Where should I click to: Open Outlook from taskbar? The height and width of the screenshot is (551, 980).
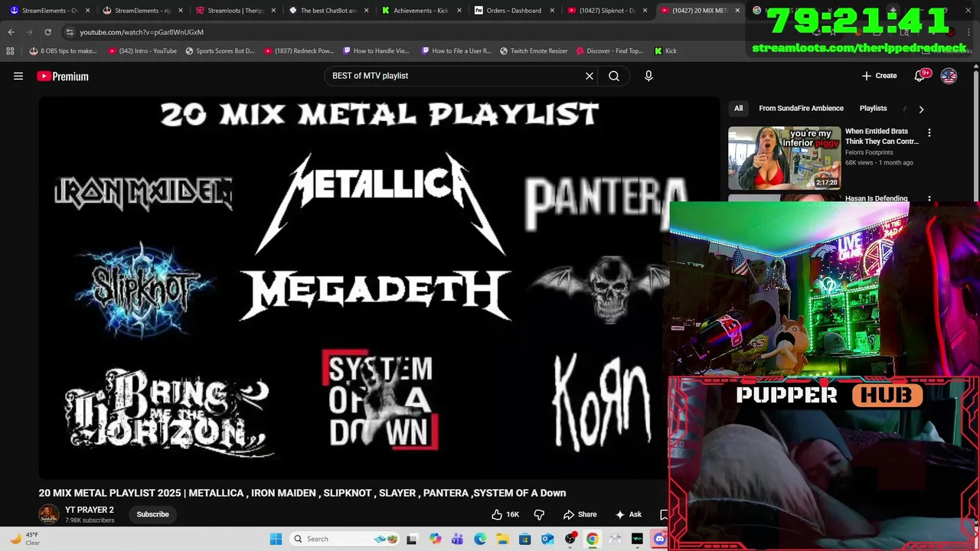pyautogui.click(x=547, y=539)
